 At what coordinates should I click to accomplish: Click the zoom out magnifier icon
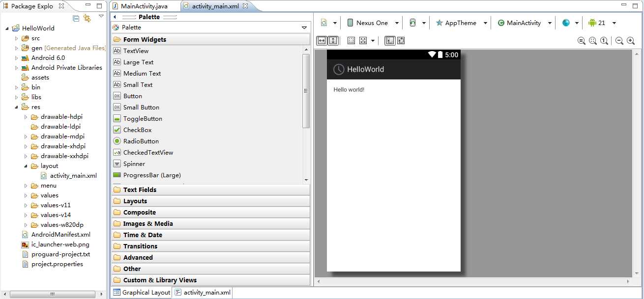click(x=619, y=41)
